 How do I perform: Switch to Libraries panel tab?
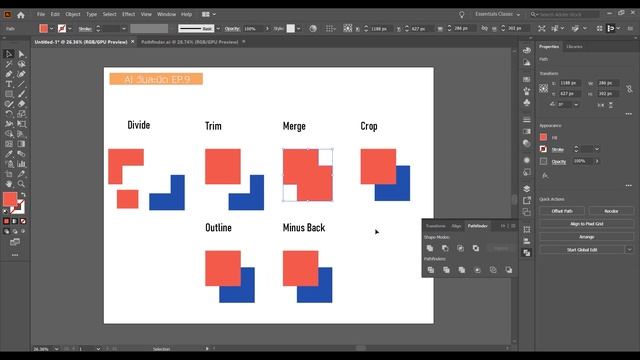point(574,47)
